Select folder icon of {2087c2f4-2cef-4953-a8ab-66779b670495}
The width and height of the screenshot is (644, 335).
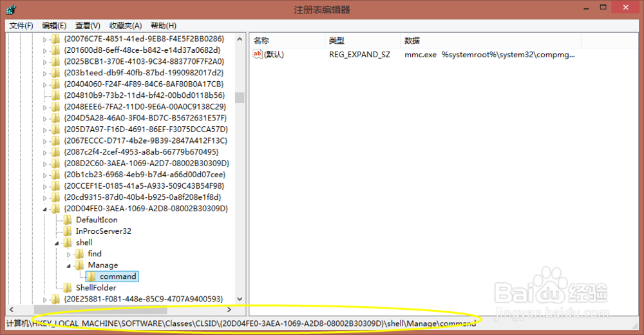(55, 152)
